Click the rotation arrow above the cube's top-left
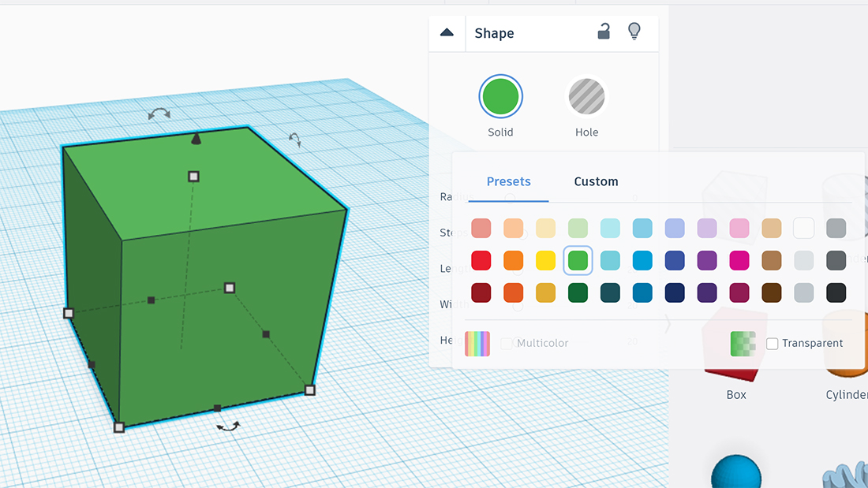The width and height of the screenshot is (868, 488). pyautogui.click(x=159, y=114)
